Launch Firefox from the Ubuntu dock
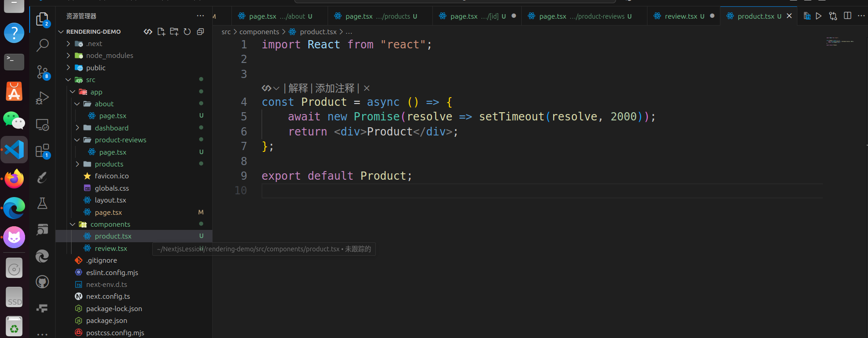The width and height of the screenshot is (868, 338). [14, 179]
